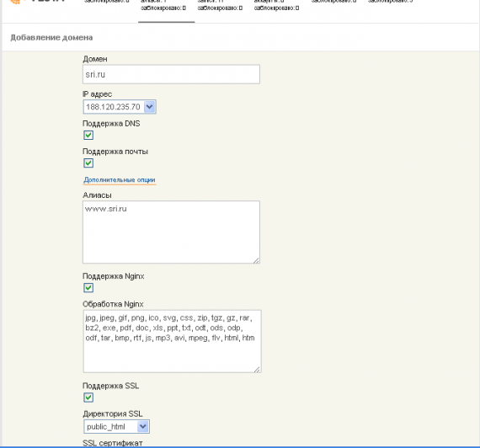Click inside the Алиасы text area
The width and height of the screenshot is (480, 448).
tap(171, 232)
